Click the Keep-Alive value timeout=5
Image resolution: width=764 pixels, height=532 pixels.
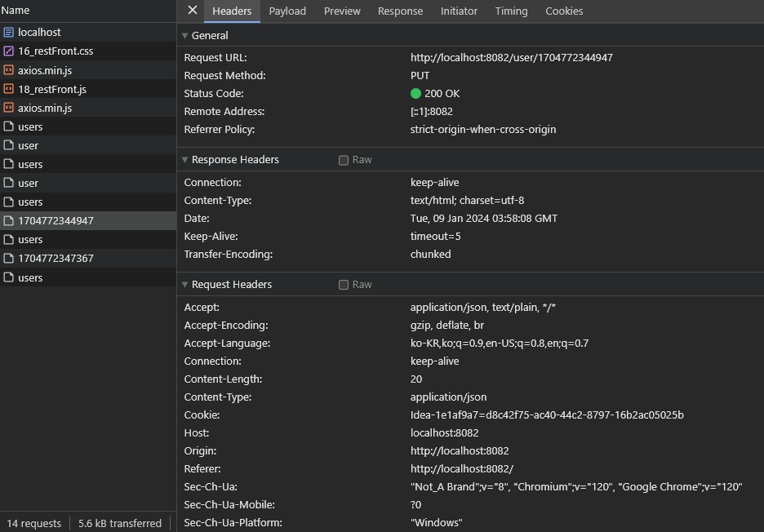[x=436, y=237]
